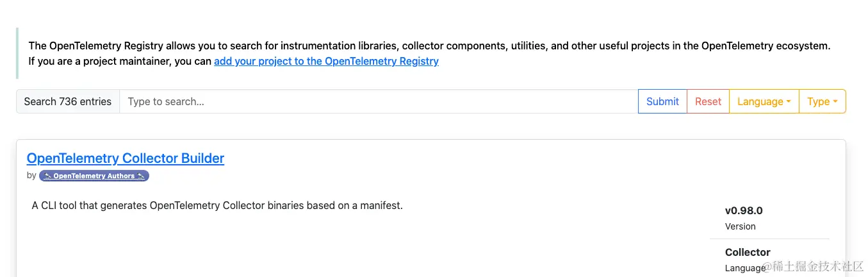The width and height of the screenshot is (868, 277).
Task: Open 'add your project to the OpenTelemetry Registry' link
Action: pyautogui.click(x=326, y=62)
